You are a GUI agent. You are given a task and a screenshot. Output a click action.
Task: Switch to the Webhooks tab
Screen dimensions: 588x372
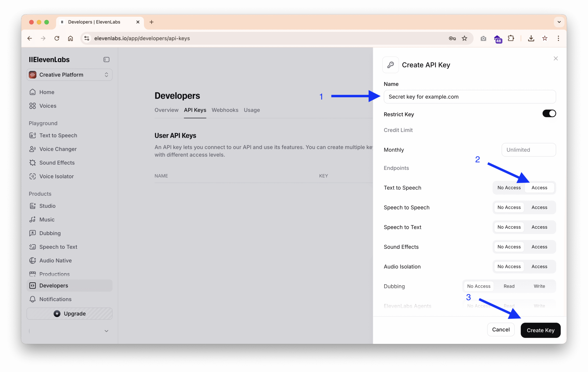tap(225, 110)
